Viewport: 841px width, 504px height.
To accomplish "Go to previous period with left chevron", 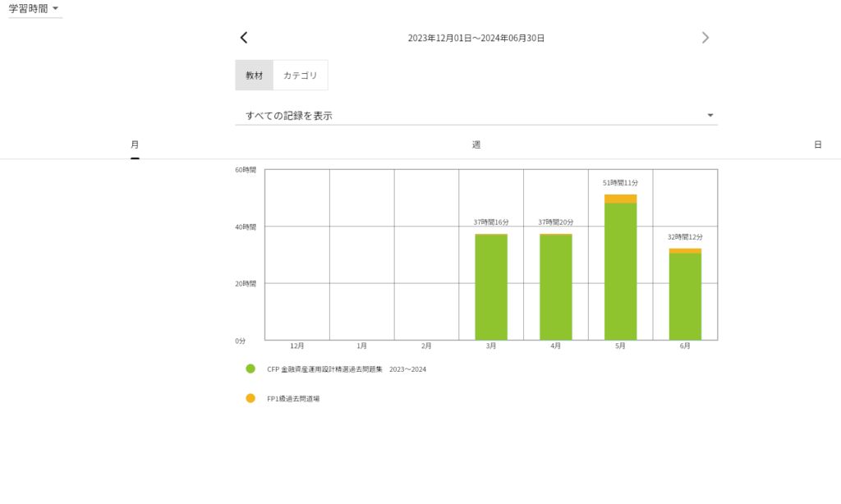I will tap(244, 38).
